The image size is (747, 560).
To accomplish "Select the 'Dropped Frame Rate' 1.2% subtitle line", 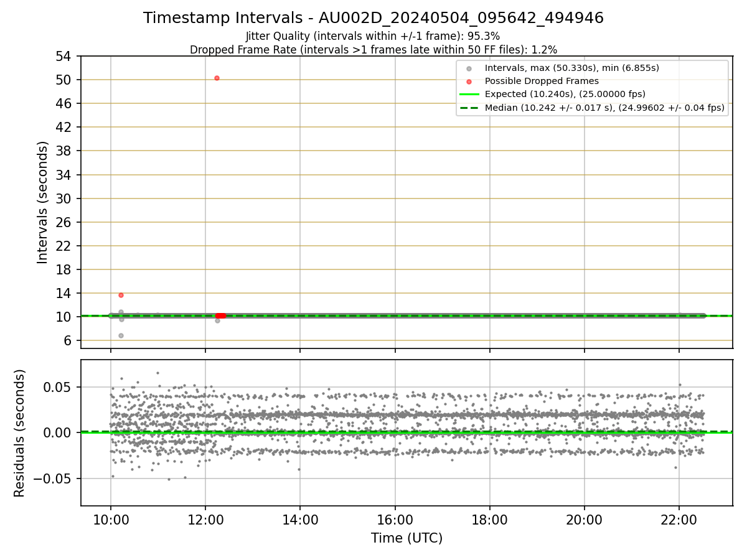I will (374, 49).
